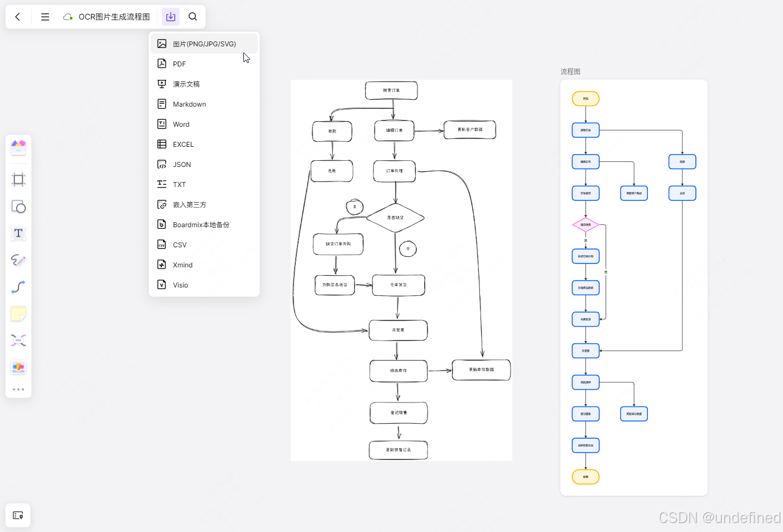This screenshot has height=532, width=783.
Task: Open the minimap navigation button
Action: click(x=18, y=515)
